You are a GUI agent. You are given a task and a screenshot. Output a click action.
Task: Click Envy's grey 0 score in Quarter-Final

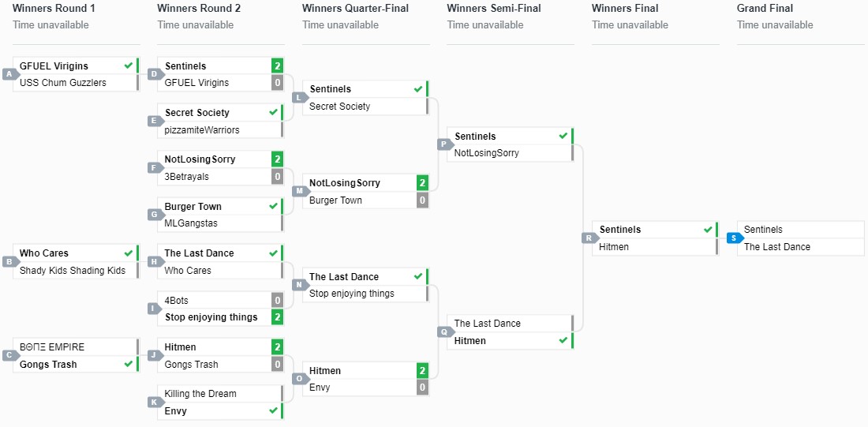tap(422, 388)
